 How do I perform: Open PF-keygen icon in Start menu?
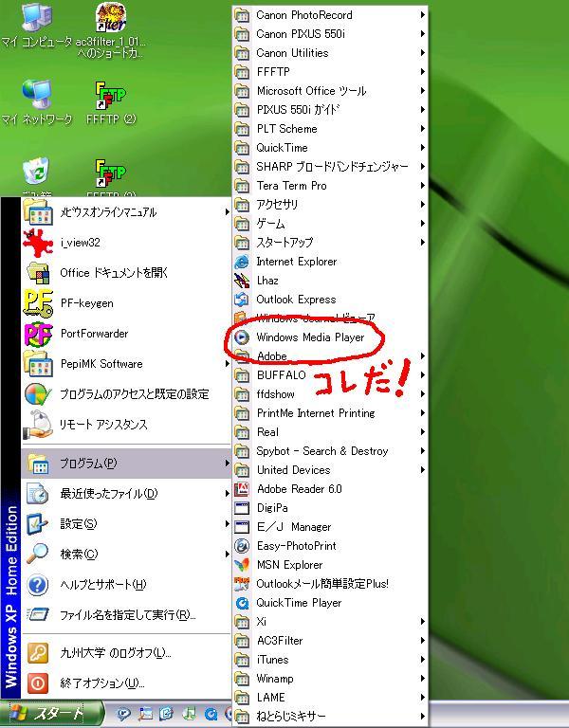tap(38, 303)
